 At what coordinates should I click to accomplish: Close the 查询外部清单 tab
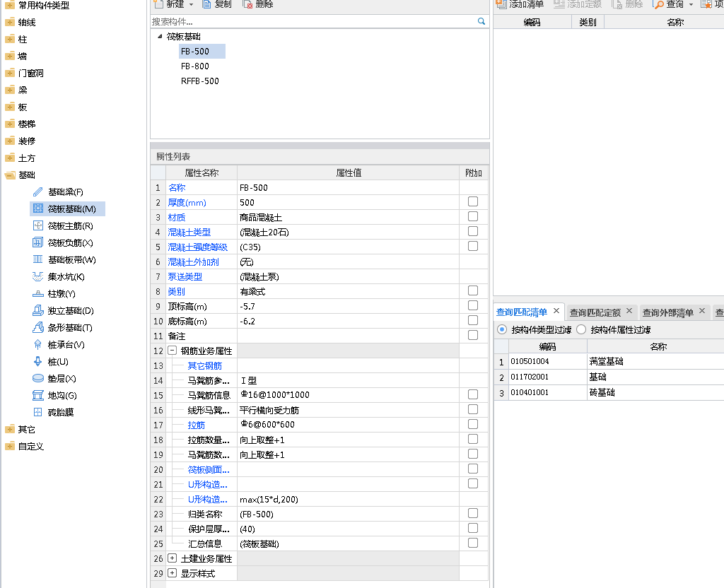(702, 311)
